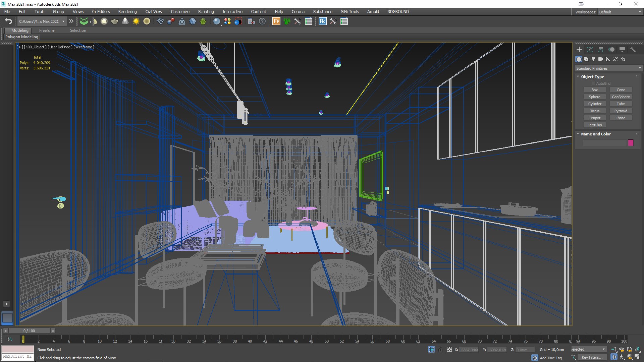The image size is (644, 362).
Task: Click the pink object color swatch
Action: [631, 143]
